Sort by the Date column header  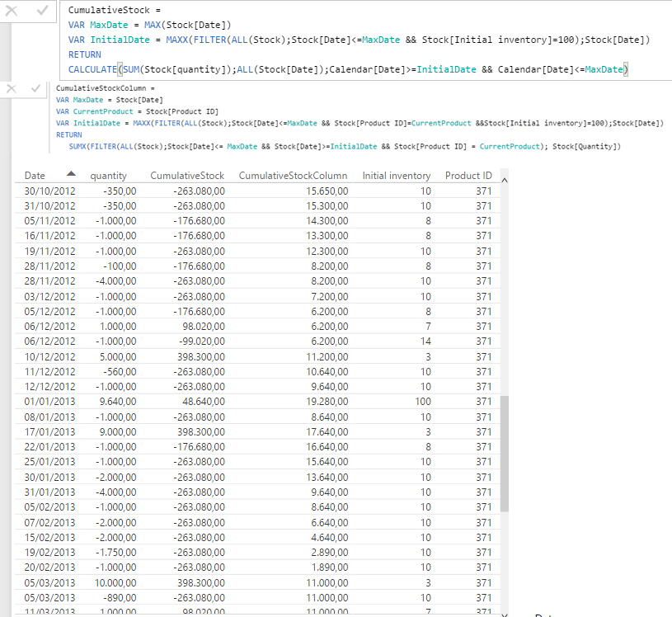click(35, 176)
